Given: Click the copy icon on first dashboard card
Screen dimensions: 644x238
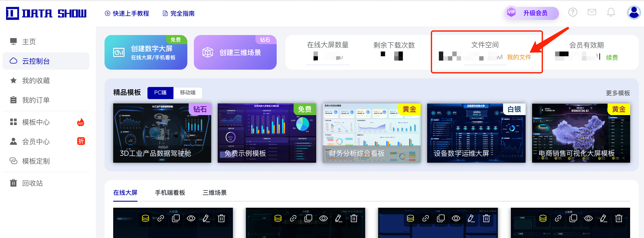Looking at the screenshot, I should (176, 219).
